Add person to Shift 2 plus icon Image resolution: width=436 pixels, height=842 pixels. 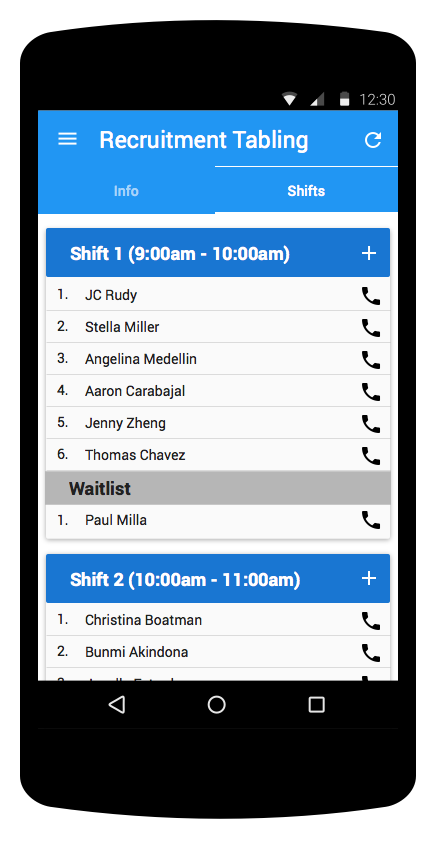[x=369, y=578]
